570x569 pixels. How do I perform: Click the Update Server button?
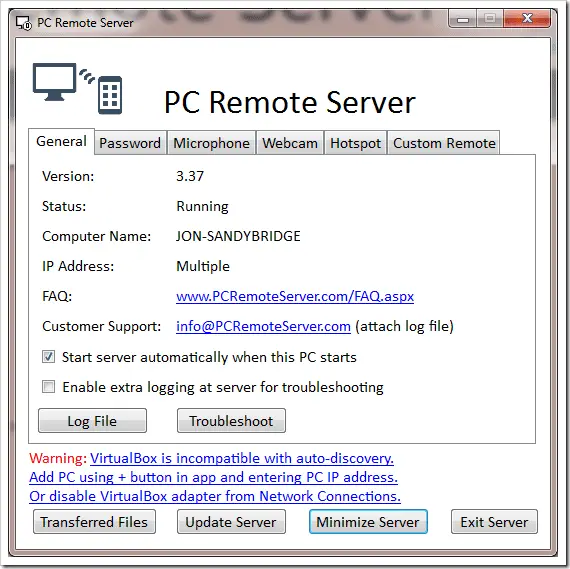[231, 522]
